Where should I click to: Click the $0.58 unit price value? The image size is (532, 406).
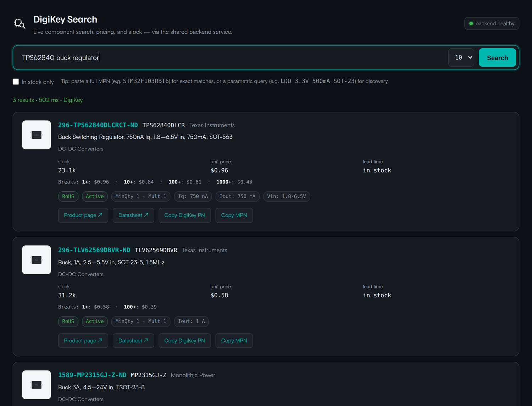(219, 295)
